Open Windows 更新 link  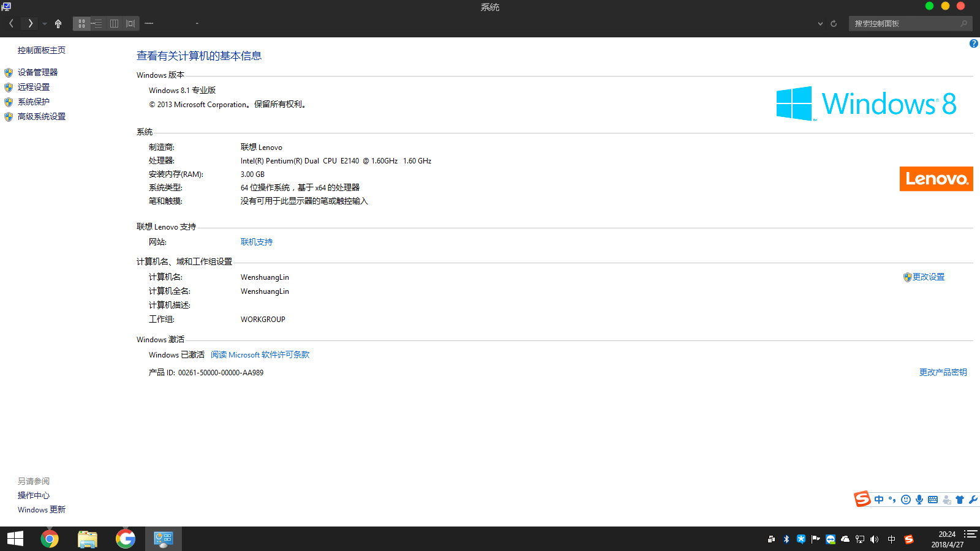click(42, 509)
